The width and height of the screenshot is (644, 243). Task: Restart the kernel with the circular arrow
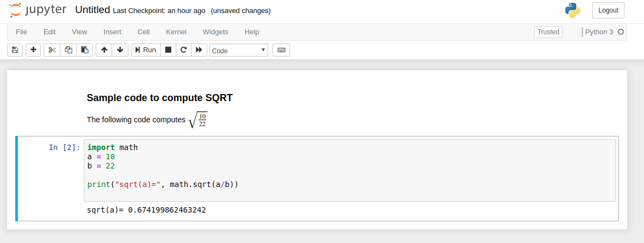[x=184, y=50]
